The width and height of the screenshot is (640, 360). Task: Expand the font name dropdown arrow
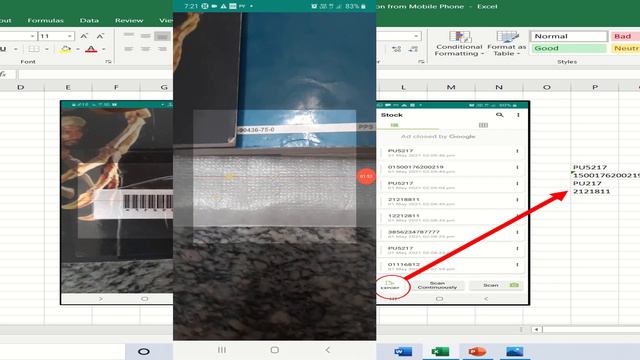32,36
